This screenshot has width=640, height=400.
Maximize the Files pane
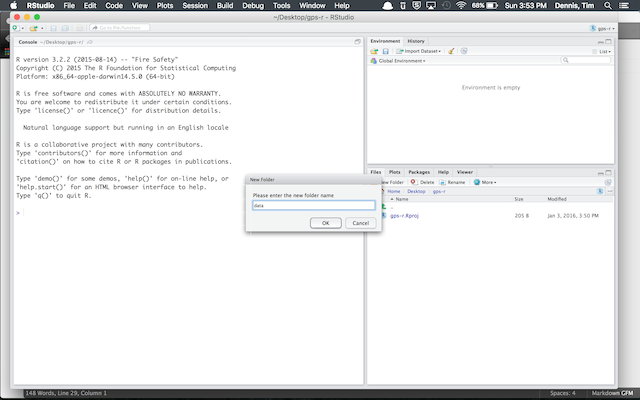pos(608,173)
